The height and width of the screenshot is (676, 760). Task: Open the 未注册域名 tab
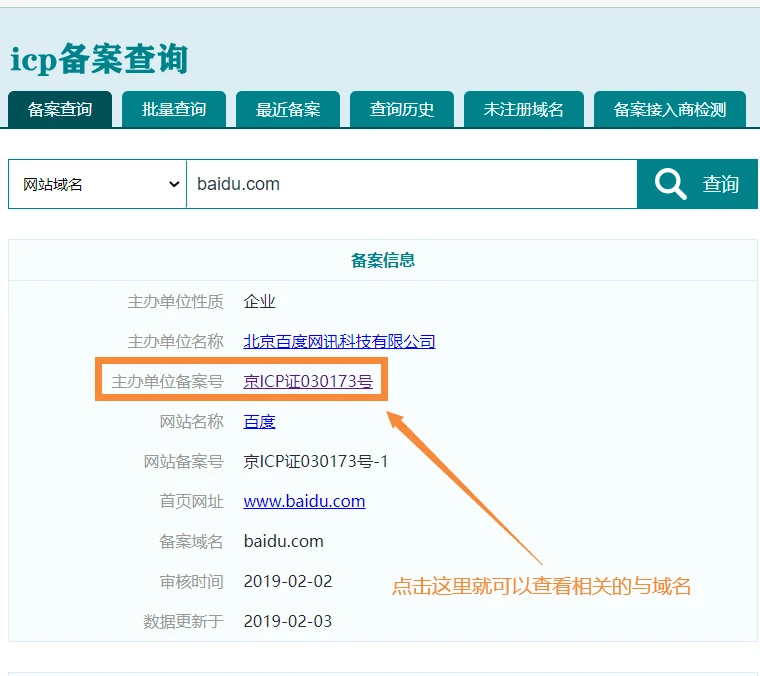pyautogui.click(x=524, y=110)
